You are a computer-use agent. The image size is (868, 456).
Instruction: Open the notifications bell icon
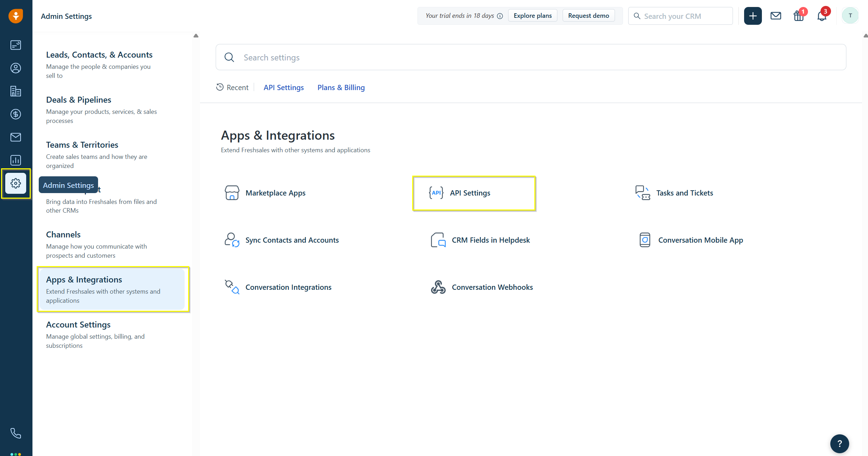click(822, 16)
